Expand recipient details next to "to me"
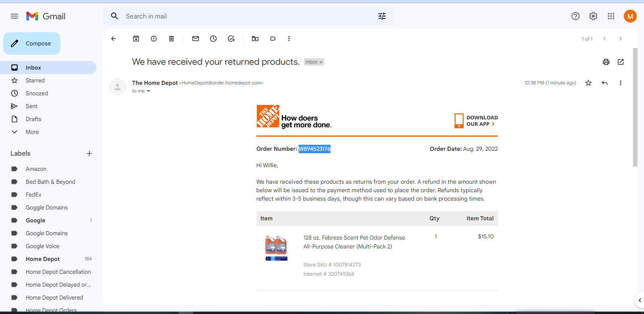The image size is (644, 314). [149, 91]
